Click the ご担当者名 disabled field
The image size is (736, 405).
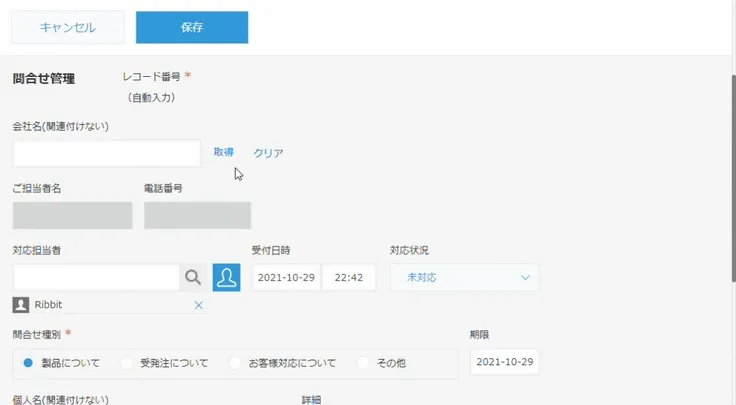(72, 215)
